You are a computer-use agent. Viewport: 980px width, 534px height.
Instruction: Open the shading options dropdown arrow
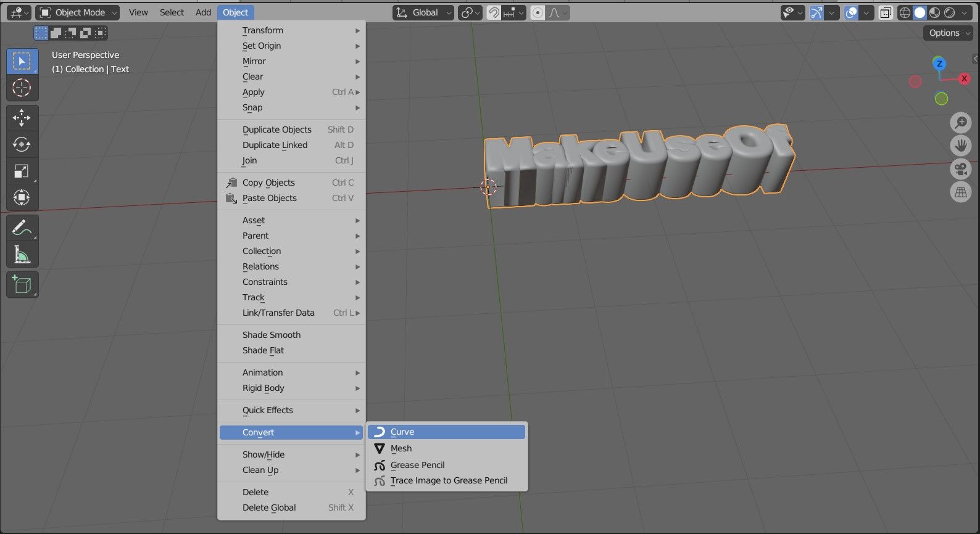[965, 12]
